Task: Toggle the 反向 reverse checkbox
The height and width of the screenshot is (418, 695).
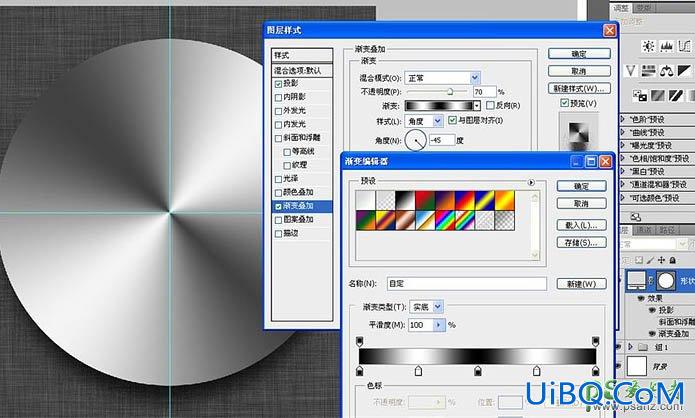Action: 490,105
